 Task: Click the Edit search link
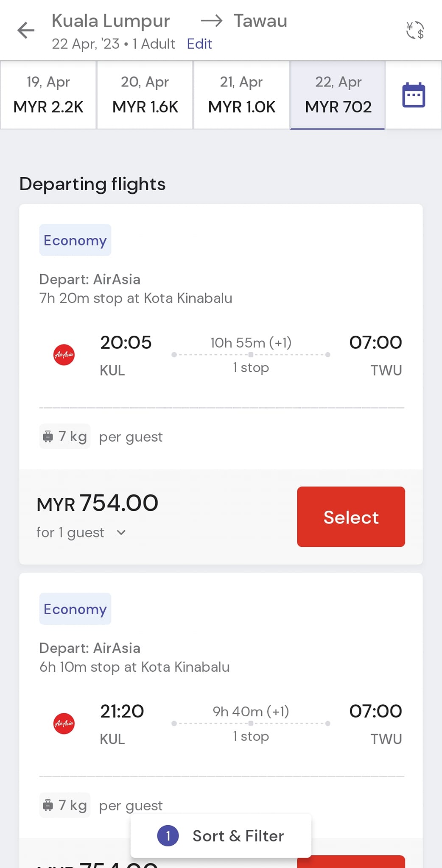coord(199,44)
